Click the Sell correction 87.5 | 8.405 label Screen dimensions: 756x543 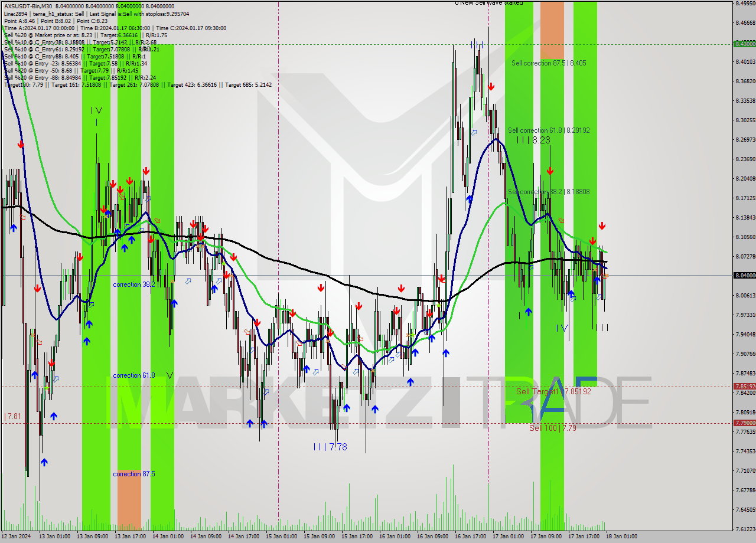pyautogui.click(x=549, y=63)
